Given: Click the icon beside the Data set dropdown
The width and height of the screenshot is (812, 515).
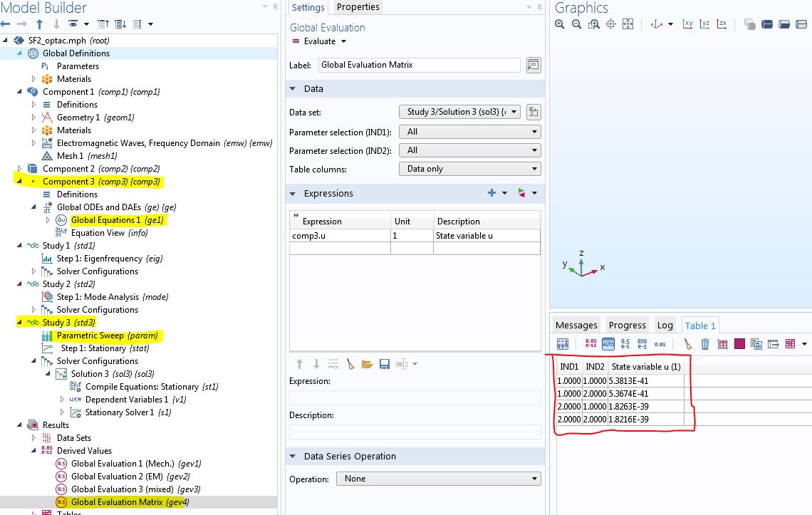Looking at the screenshot, I should (x=533, y=112).
